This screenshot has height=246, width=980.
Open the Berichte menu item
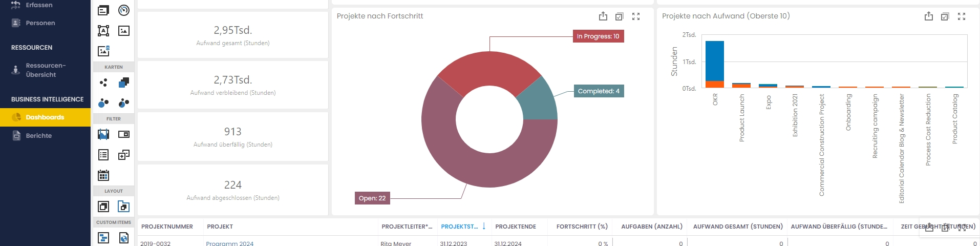pyautogui.click(x=39, y=136)
